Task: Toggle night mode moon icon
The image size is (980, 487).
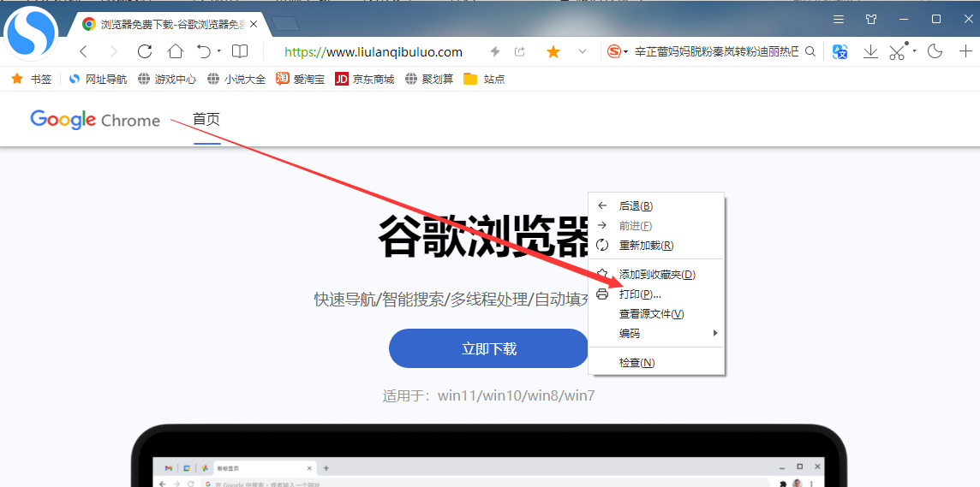Action: click(x=935, y=52)
